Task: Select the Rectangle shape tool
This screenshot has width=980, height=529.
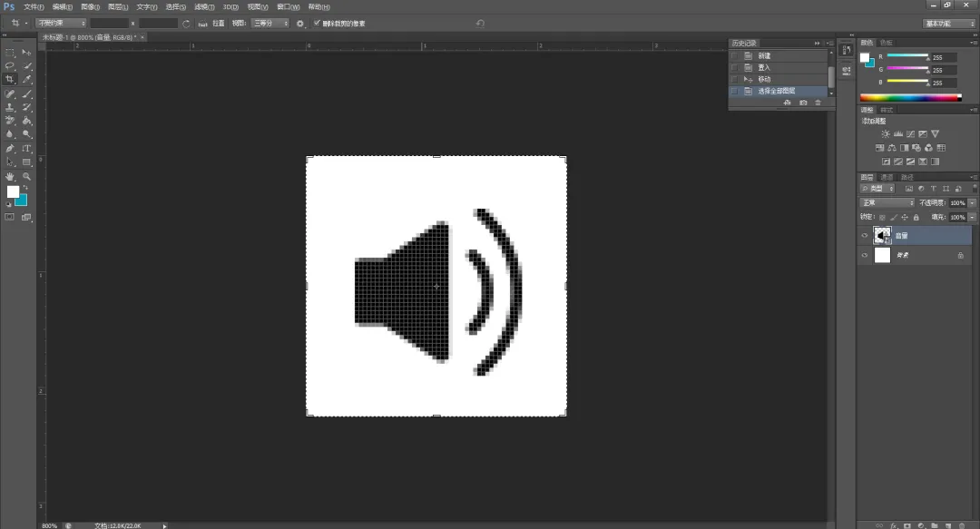Action: point(27,162)
